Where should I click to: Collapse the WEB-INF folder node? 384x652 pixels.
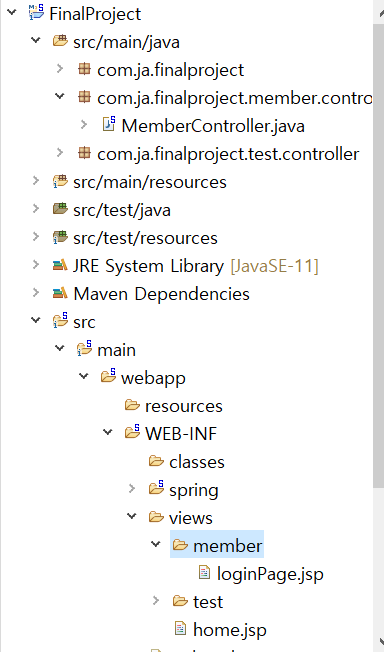click(x=108, y=433)
